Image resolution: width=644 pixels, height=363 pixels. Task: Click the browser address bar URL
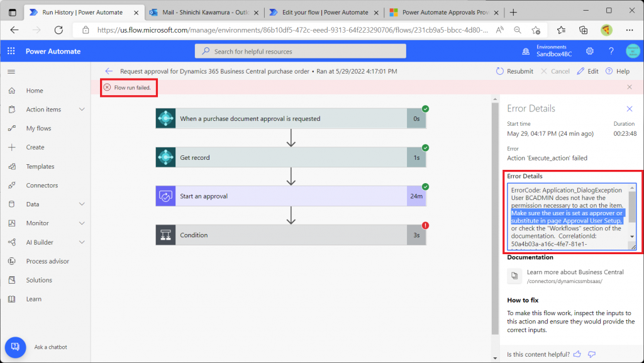292,30
